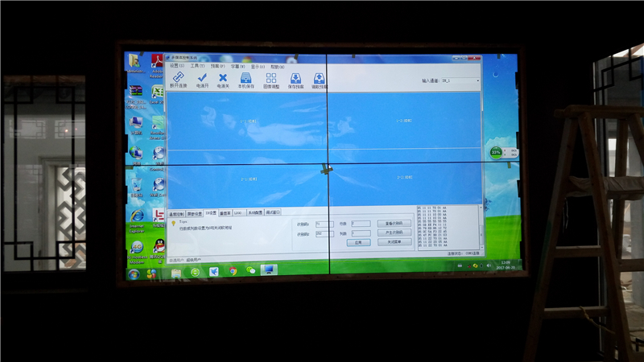Open the 设置 menu
Screen dimensions: 644x362
(174, 66)
